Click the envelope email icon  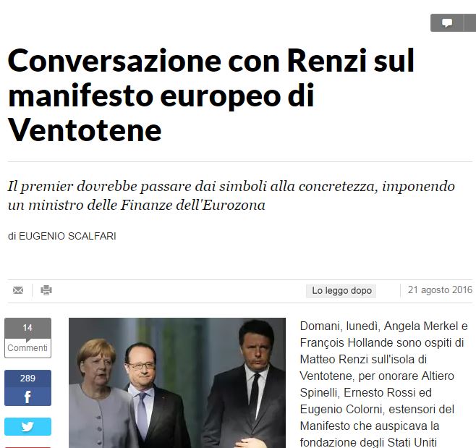coord(18,290)
